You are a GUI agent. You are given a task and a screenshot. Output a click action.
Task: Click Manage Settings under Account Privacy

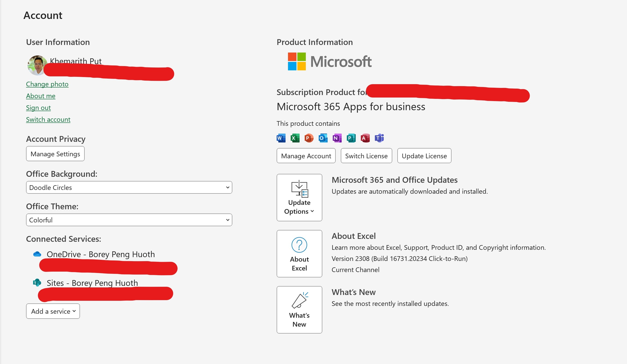point(55,154)
